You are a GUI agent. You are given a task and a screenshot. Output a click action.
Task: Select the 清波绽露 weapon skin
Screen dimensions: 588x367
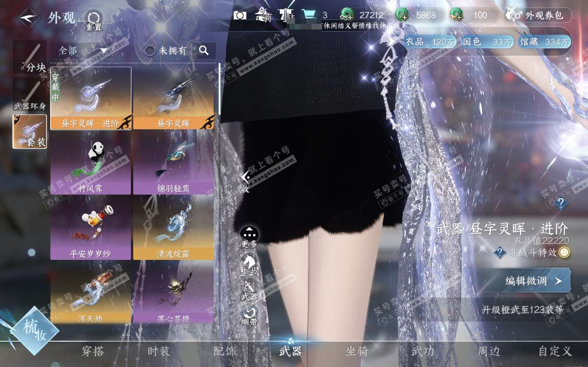pyautogui.click(x=173, y=229)
